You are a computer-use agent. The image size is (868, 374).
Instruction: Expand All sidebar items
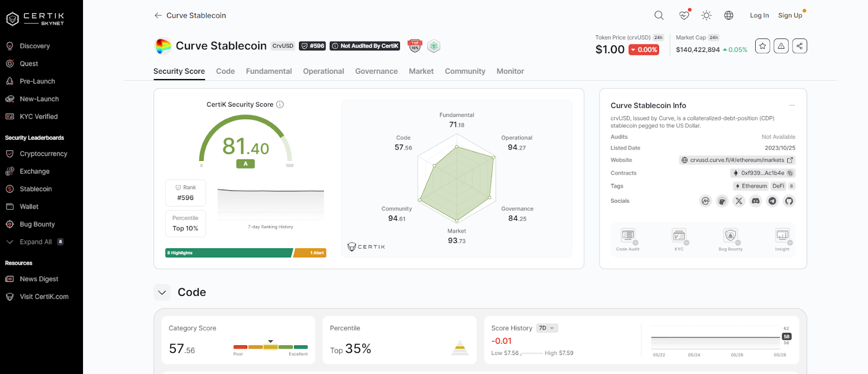coord(35,242)
